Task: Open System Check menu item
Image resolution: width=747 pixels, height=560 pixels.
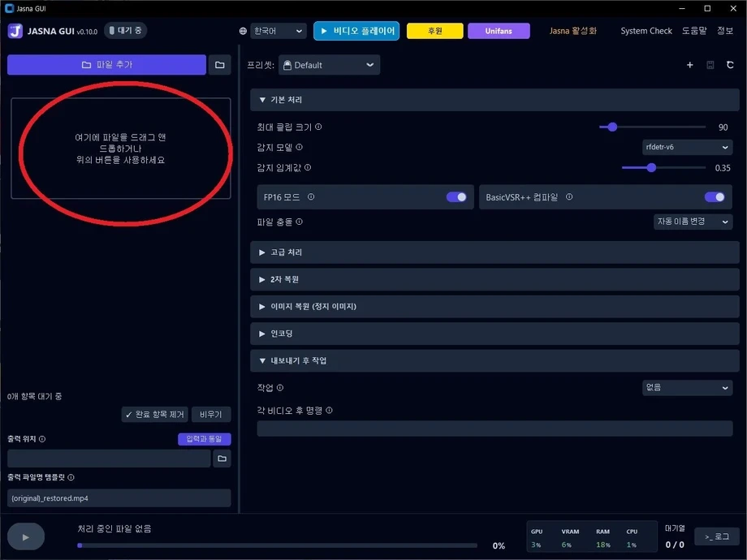Action: [646, 31]
